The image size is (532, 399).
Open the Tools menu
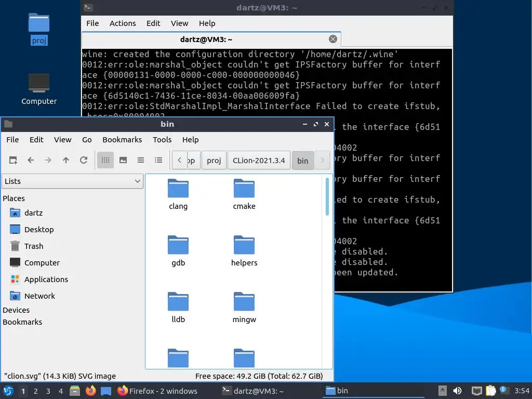(x=162, y=140)
